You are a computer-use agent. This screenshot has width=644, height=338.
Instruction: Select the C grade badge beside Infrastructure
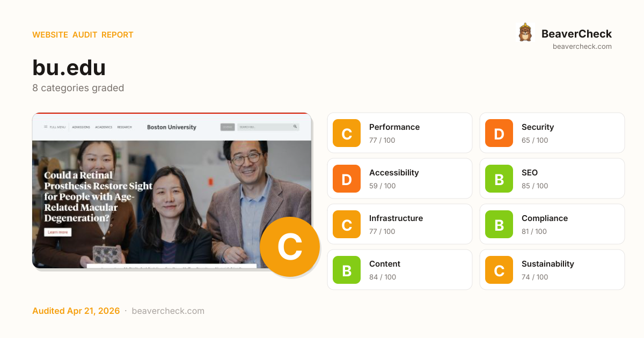click(347, 224)
